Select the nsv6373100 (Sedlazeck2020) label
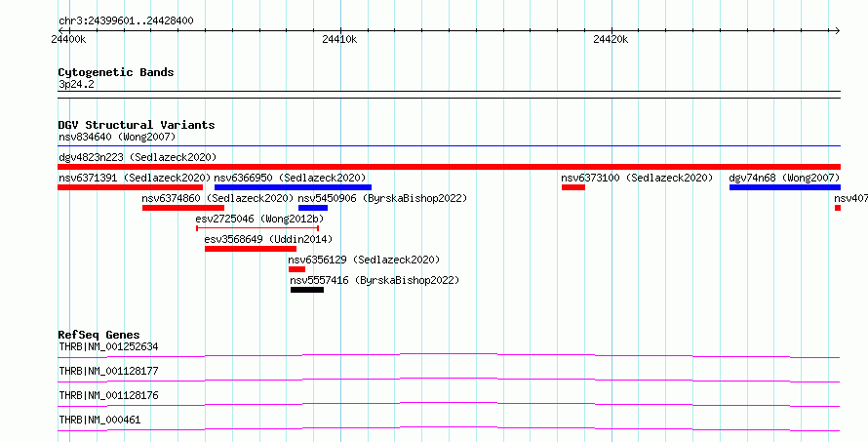Image resolution: width=868 pixels, height=442 pixels. click(x=637, y=178)
